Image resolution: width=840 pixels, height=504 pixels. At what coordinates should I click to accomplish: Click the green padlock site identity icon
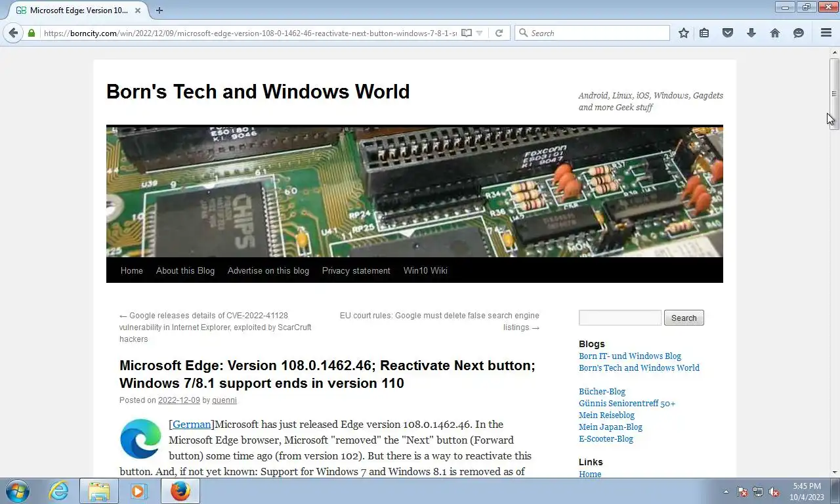tap(31, 33)
